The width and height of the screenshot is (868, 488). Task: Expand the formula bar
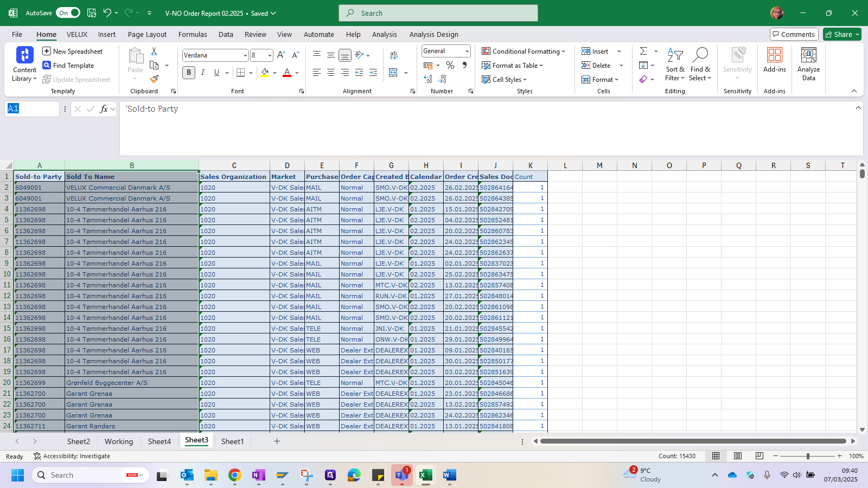click(x=858, y=108)
